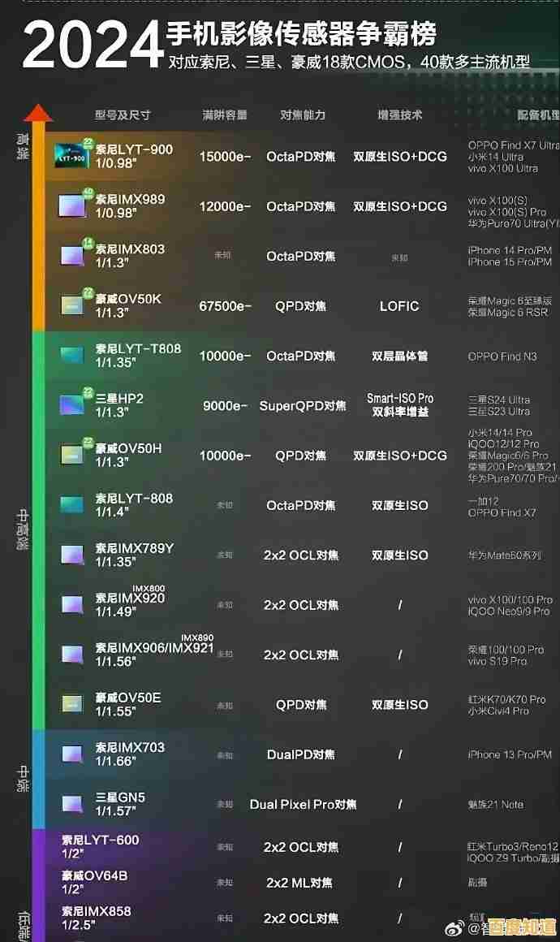
Task: Click the Dual Pixel Pro对焦 cell
Action: coord(303,805)
